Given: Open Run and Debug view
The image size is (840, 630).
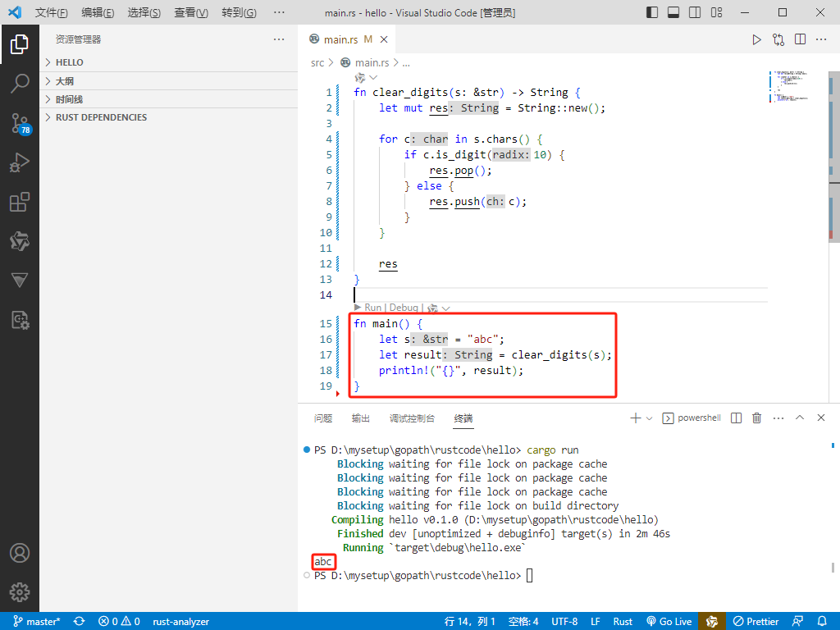Looking at the screenshot, I should click(x=20, y=162).
